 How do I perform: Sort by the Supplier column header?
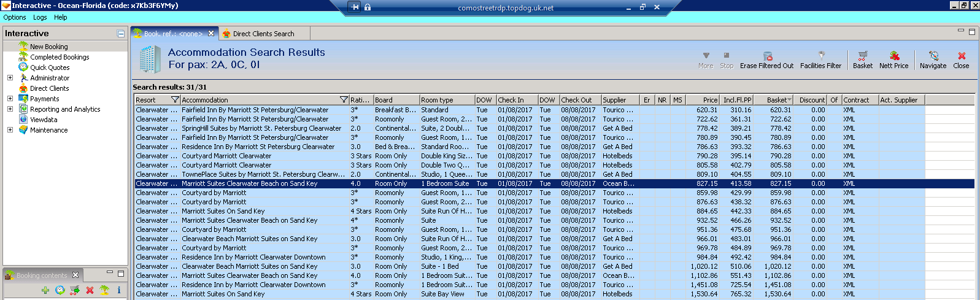620,99
